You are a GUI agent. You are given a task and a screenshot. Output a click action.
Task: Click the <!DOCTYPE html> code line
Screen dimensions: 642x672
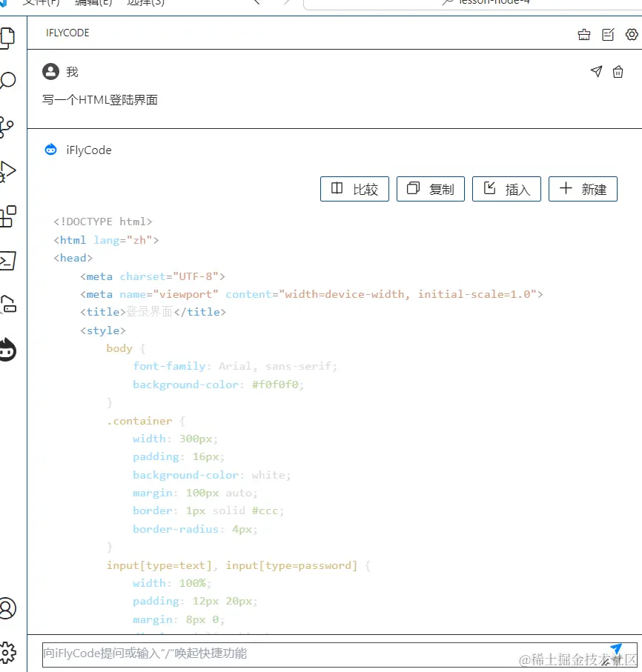coord(103,222)
